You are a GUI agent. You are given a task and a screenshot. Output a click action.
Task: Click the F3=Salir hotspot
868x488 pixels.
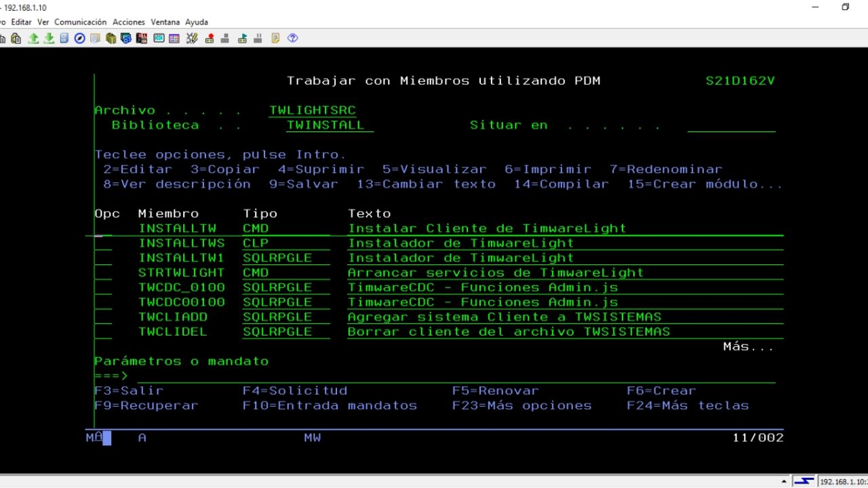129,390
